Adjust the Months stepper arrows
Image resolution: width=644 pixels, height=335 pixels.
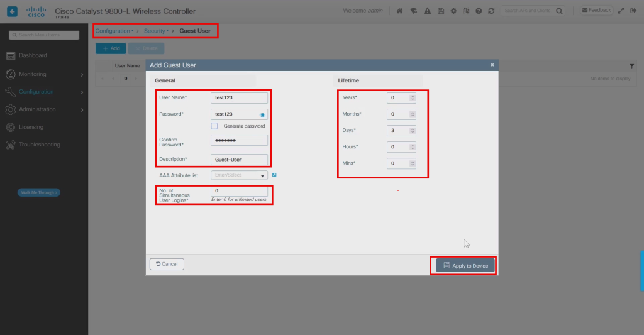(413, 114)
